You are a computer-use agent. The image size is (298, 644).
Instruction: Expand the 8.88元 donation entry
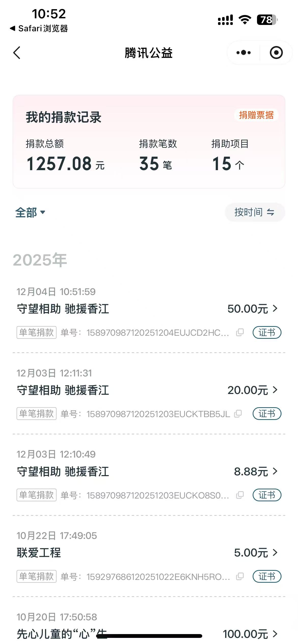pyautogui.click(x=255, y=472)
